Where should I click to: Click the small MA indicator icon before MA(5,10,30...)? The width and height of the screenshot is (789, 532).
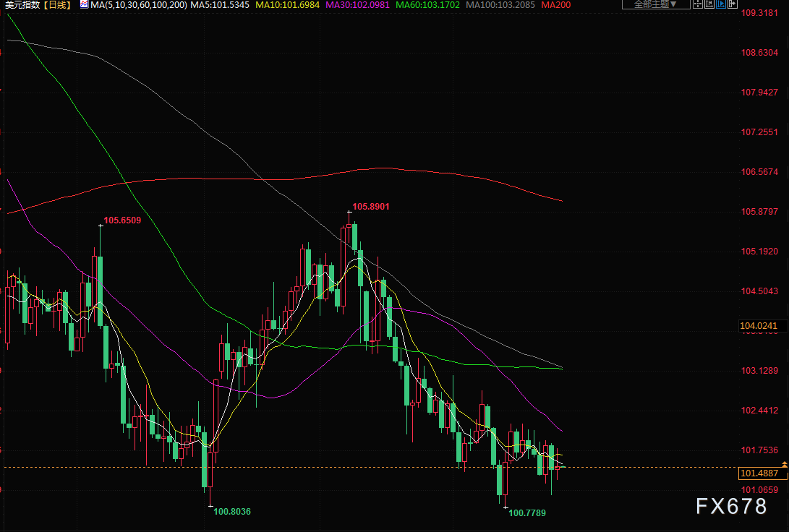(x=83, y=4)
